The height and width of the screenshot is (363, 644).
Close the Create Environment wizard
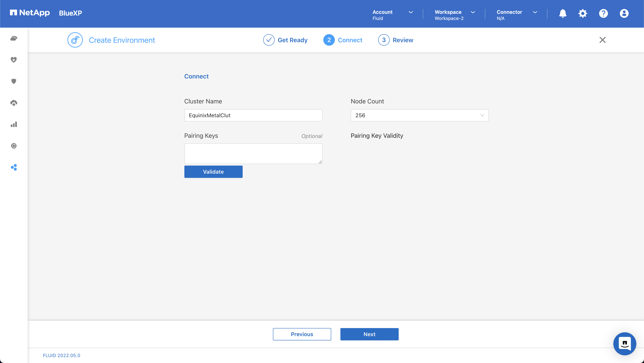pyautogui.click(x=602, y=40)
